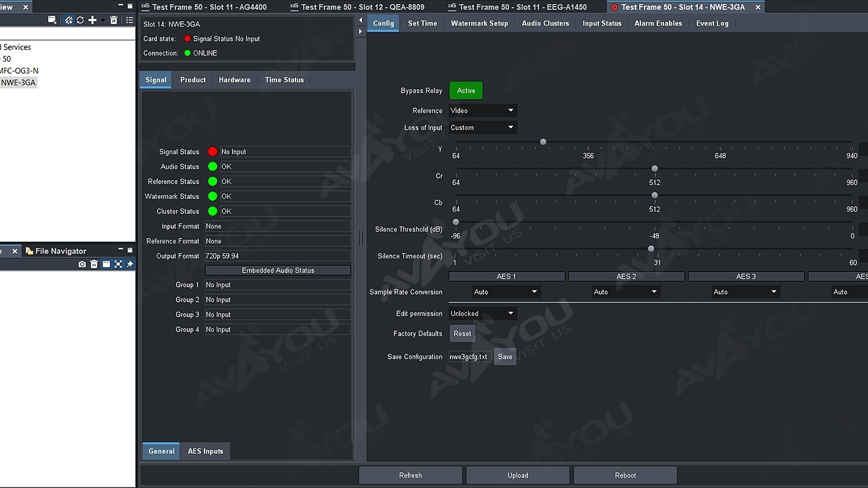The image size is (868, 488).
Task: Open the Loss of Input dropdown
Action: (482, 127)
